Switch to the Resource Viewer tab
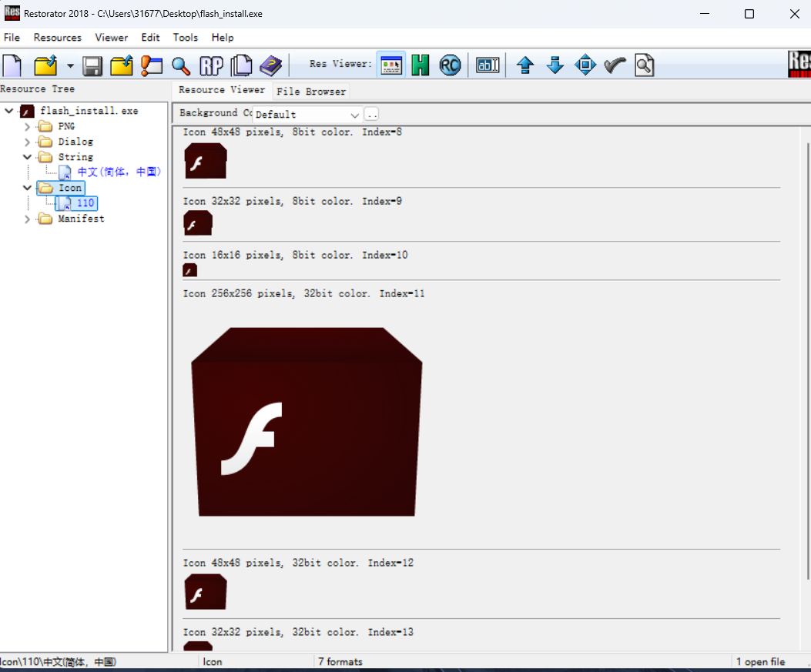 [222, 90]
